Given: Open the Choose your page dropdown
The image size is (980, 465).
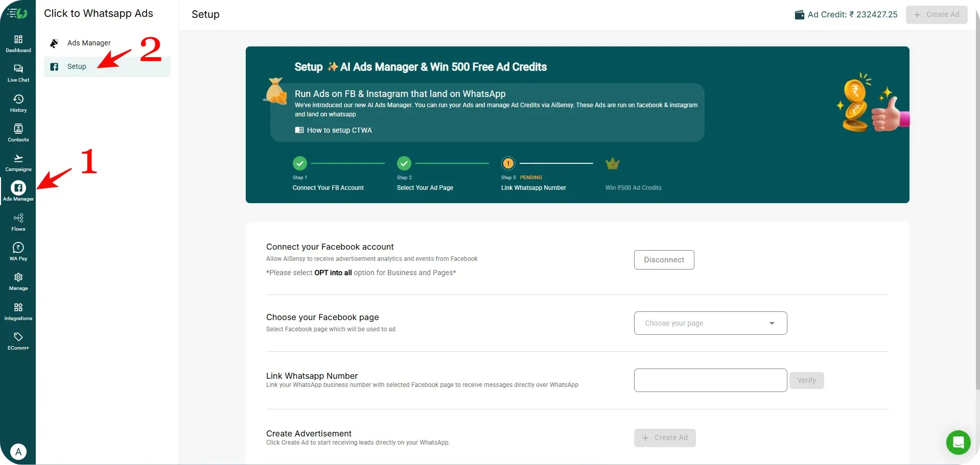Looking at the screenshot, I should point(710,323).
